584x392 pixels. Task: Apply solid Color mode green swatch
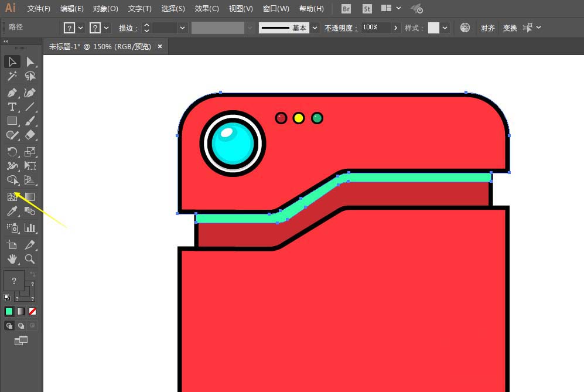tap(9, 311)
